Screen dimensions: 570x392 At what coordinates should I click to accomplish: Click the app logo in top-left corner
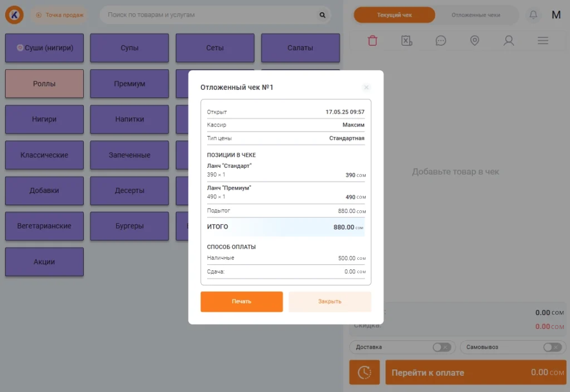15,15
